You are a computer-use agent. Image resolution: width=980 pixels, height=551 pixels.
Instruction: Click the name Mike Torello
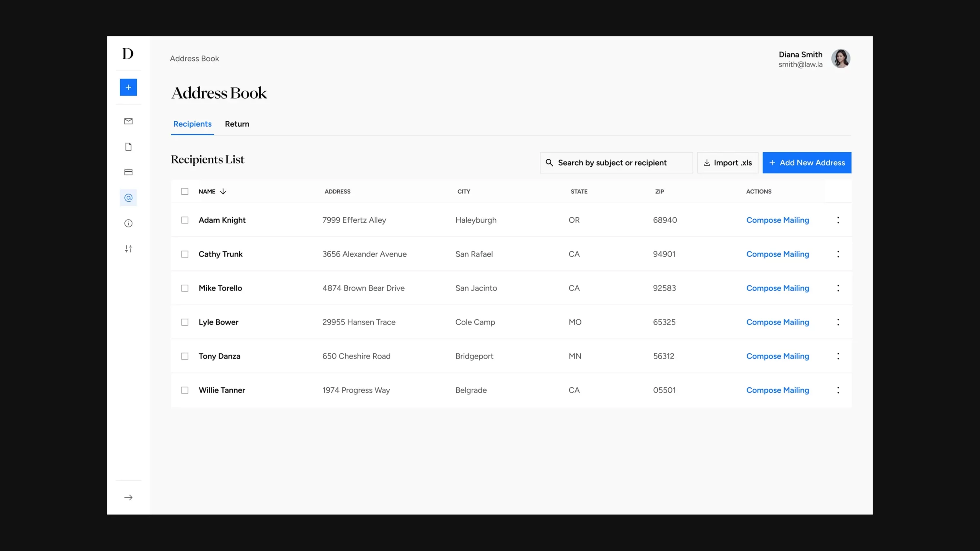[x=220, y=288]
